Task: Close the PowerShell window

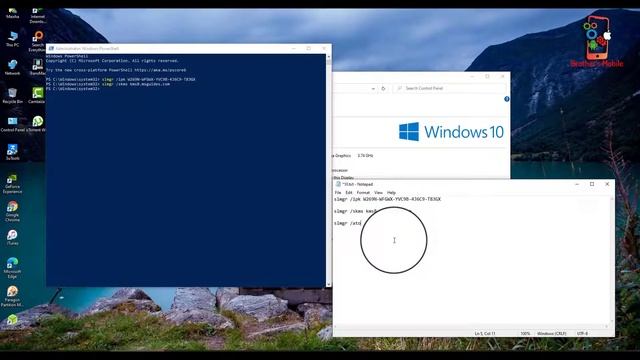Action: [x=324, y=48]
